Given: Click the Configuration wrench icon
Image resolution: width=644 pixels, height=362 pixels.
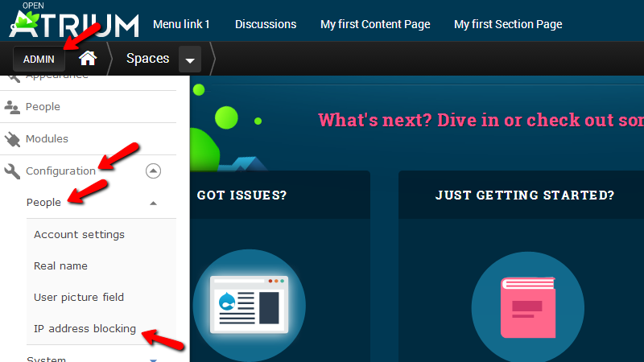Looking at the screenshot, I should [12, 171].
